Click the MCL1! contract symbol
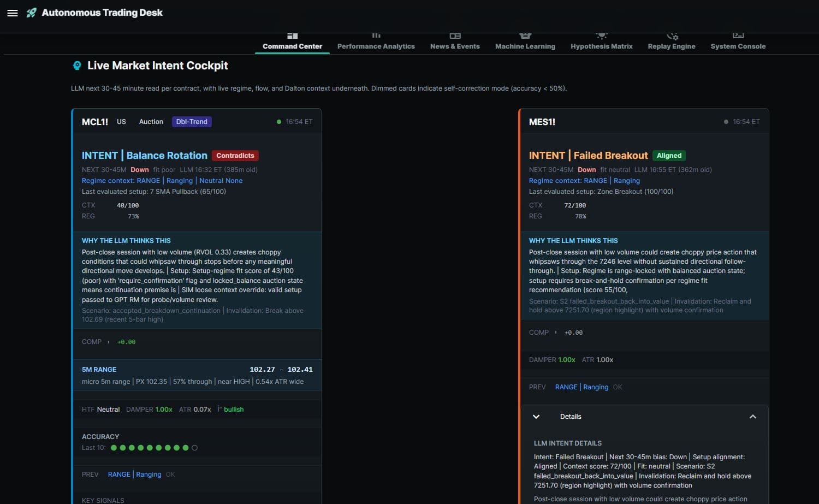 95,122
